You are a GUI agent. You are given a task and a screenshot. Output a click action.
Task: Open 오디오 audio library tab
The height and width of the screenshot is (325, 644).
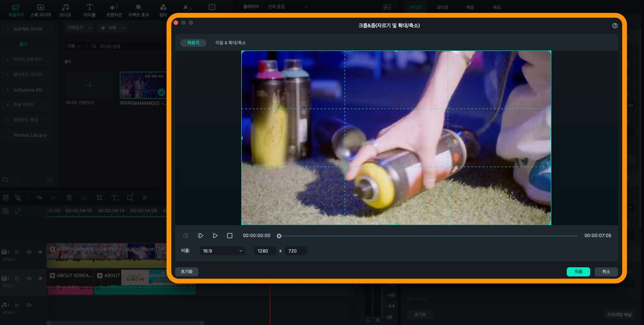65,10
